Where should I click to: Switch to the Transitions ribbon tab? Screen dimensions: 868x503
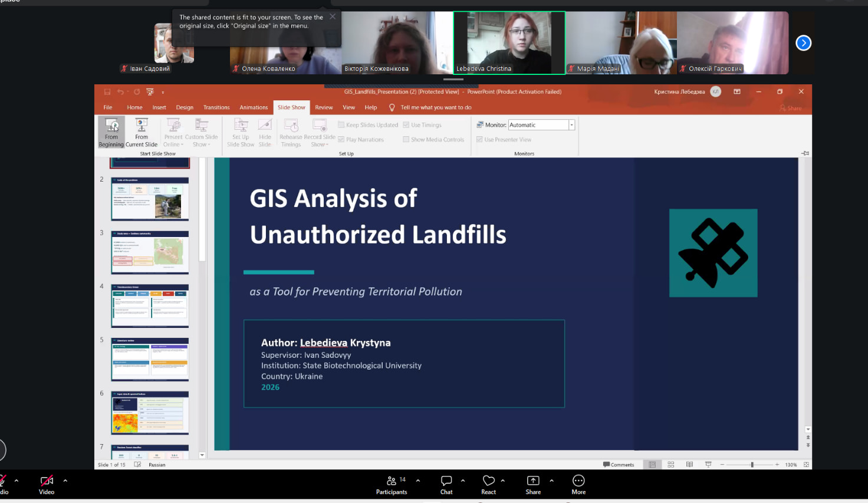[216, 107]
